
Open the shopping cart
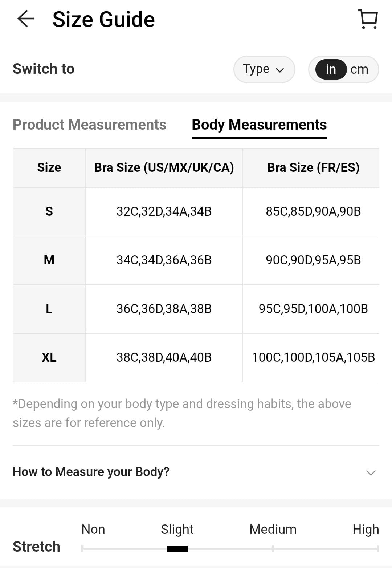coord(368,19)
